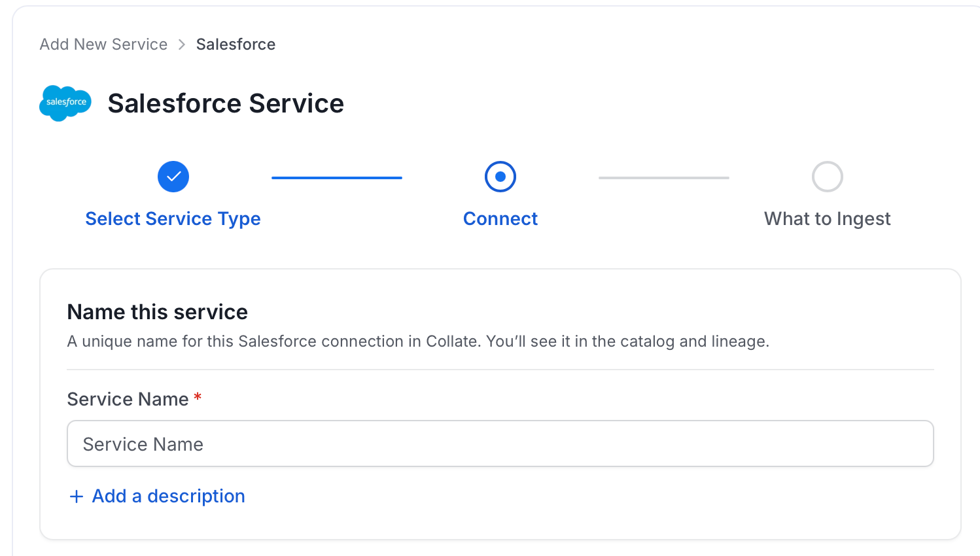Open the Add New Service breadcrumb
Viewport: 980px width, 556px height.
point(103,44)
